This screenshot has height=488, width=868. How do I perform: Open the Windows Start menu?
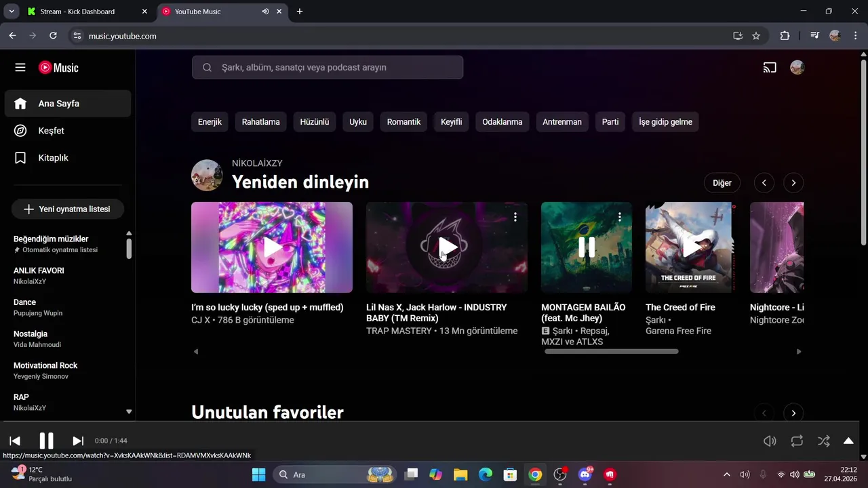259,474
